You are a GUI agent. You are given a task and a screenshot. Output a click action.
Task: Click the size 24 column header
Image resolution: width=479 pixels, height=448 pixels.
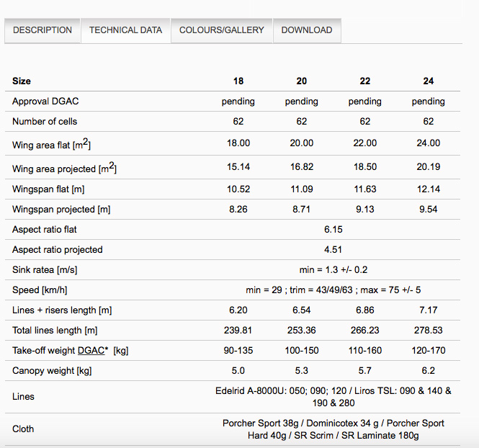[x=429, y=81]
